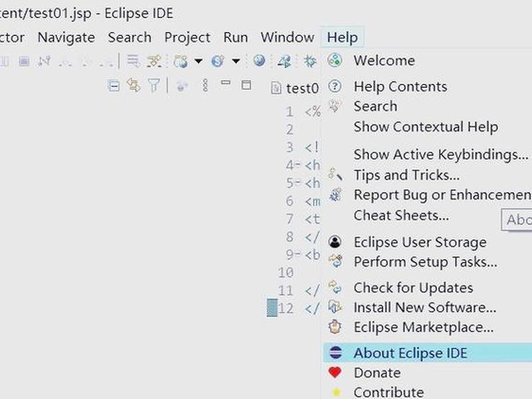532x399 pixels.
Task: Open the Search menu in menu bar
Action: coord(130,37)
